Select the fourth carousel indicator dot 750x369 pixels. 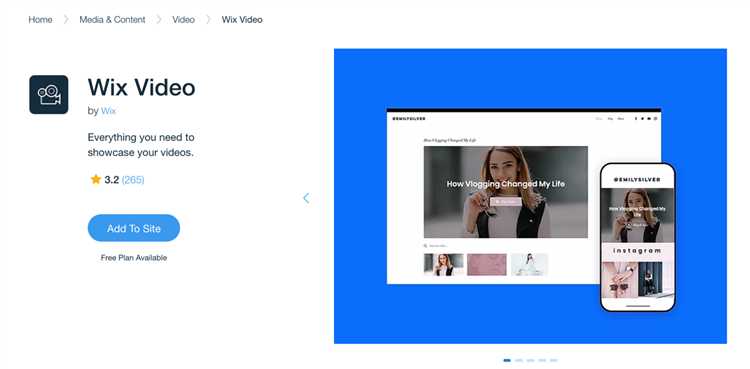[542, 360]
